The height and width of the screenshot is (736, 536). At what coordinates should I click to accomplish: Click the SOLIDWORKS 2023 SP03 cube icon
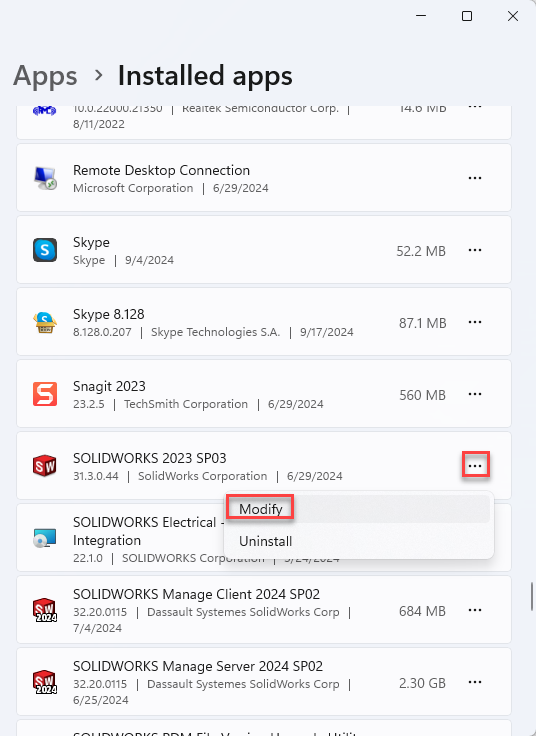(45, 466)
